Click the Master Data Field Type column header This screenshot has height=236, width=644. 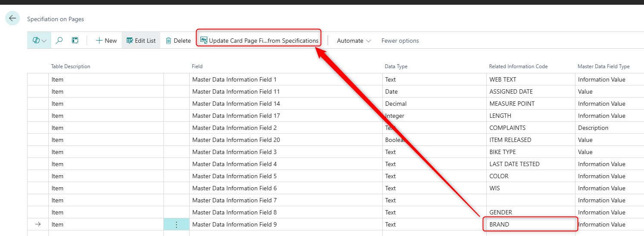tap(603, 66)
